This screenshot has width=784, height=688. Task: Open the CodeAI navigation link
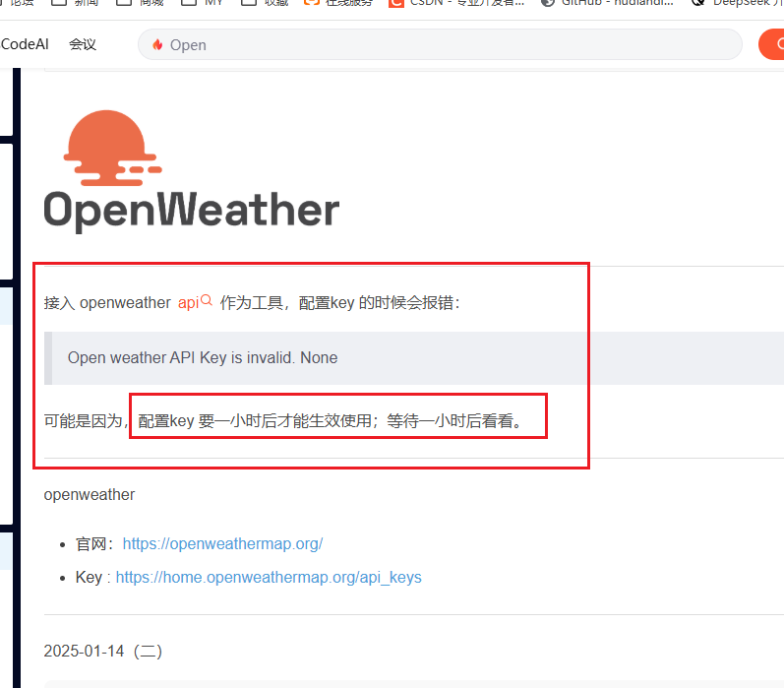pos(25,44)
